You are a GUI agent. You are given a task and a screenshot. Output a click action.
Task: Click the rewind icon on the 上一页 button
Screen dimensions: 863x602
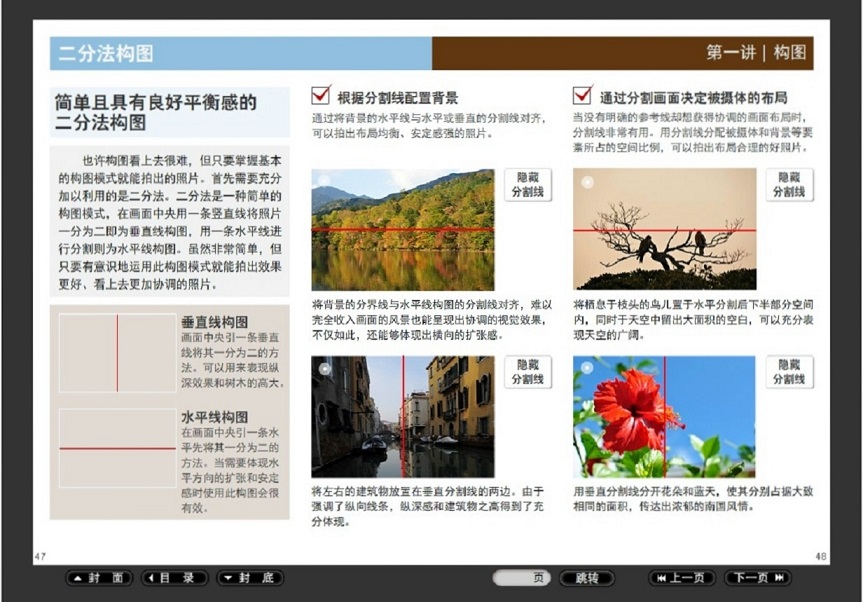click(663, 577)
